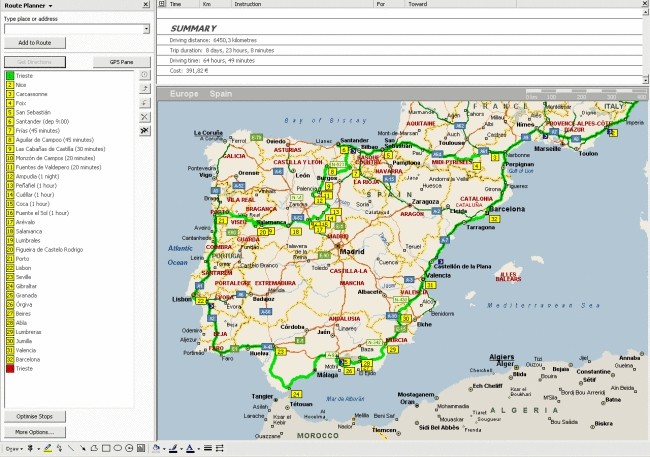Viewport: 650px width, 457px height.
Task: Select the pushpin tool in Draw toolbar
Action: click(30, 448)
